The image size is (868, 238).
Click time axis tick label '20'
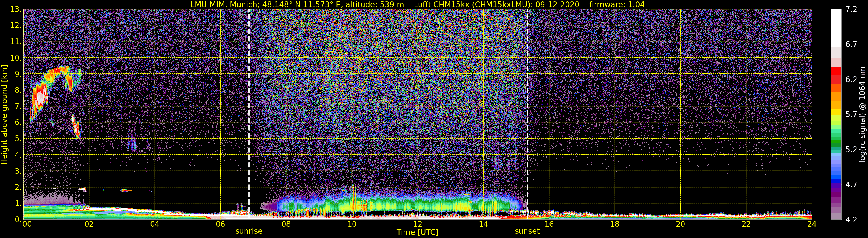[x=680, y=224]
